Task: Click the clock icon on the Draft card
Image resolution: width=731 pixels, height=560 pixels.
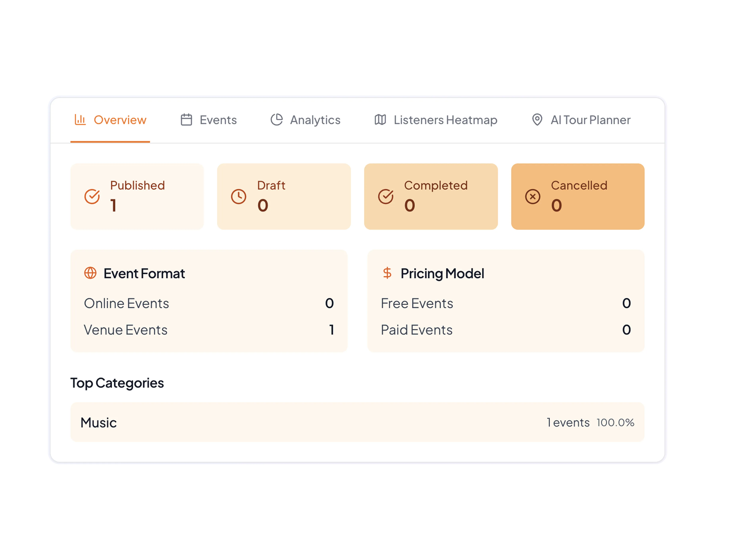Action: [239, 197]
